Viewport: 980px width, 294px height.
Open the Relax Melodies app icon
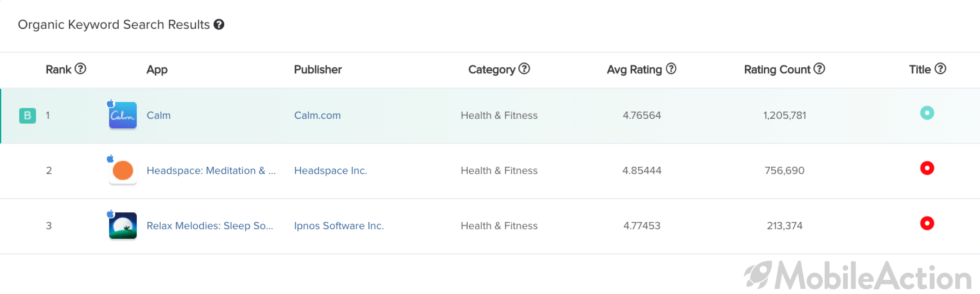tap(123, 226)
